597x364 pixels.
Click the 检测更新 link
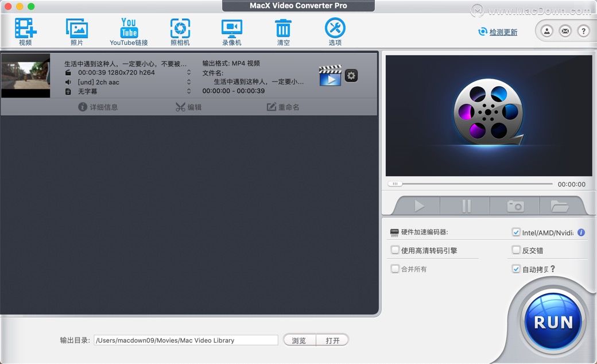(x=503, y=32)
